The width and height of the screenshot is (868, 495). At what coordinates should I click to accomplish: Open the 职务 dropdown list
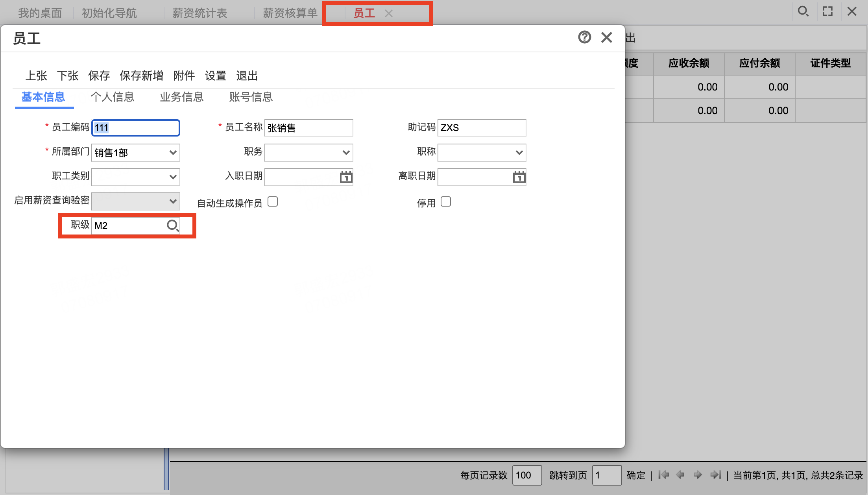click(x=308, y=153)
